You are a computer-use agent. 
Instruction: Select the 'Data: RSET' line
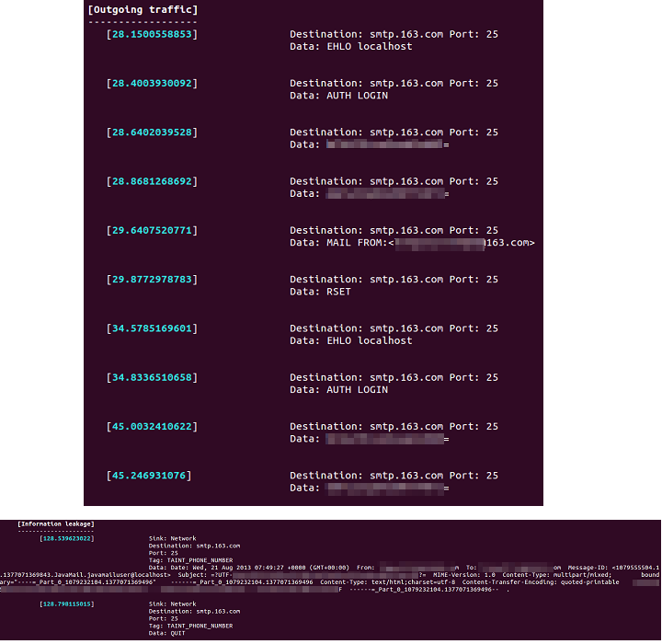click(320, 292)
